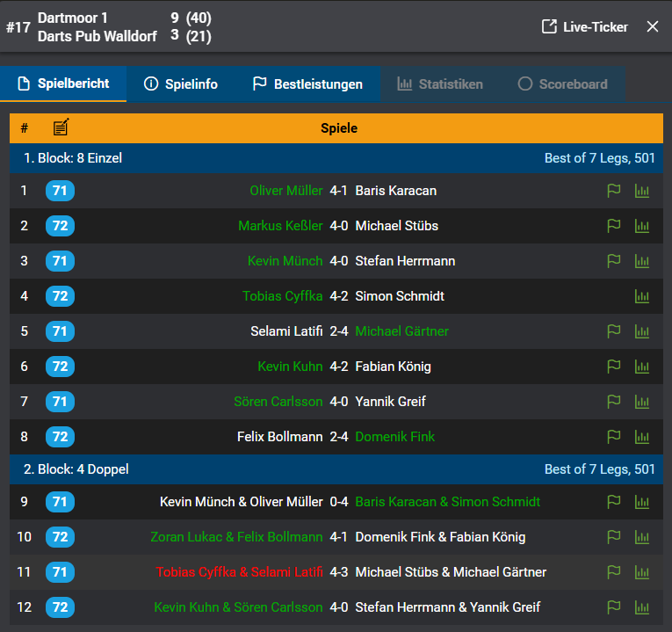
Task: Click flag icon in Kevin Kuhn vs Fabian König row
Action: tap(614, 367)
